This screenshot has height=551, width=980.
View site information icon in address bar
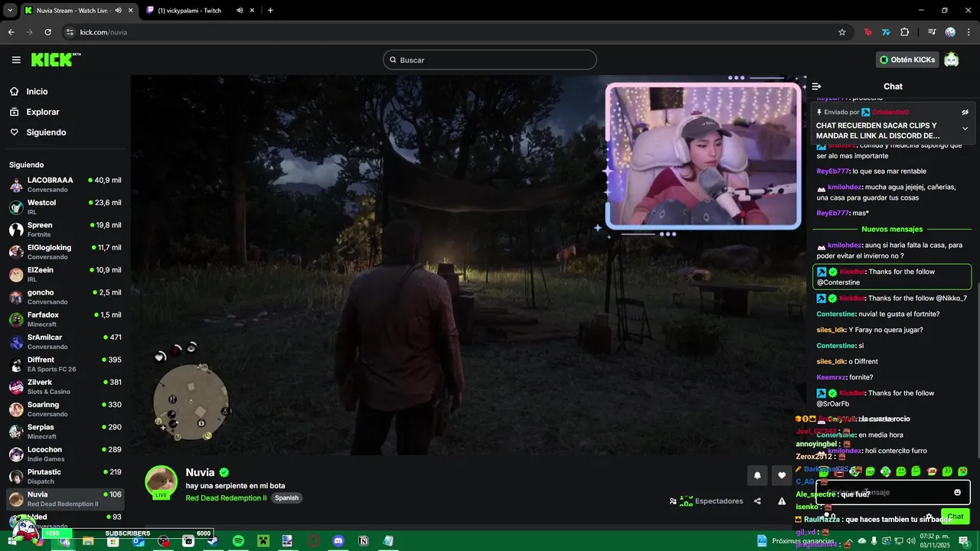tap(70, 32)
